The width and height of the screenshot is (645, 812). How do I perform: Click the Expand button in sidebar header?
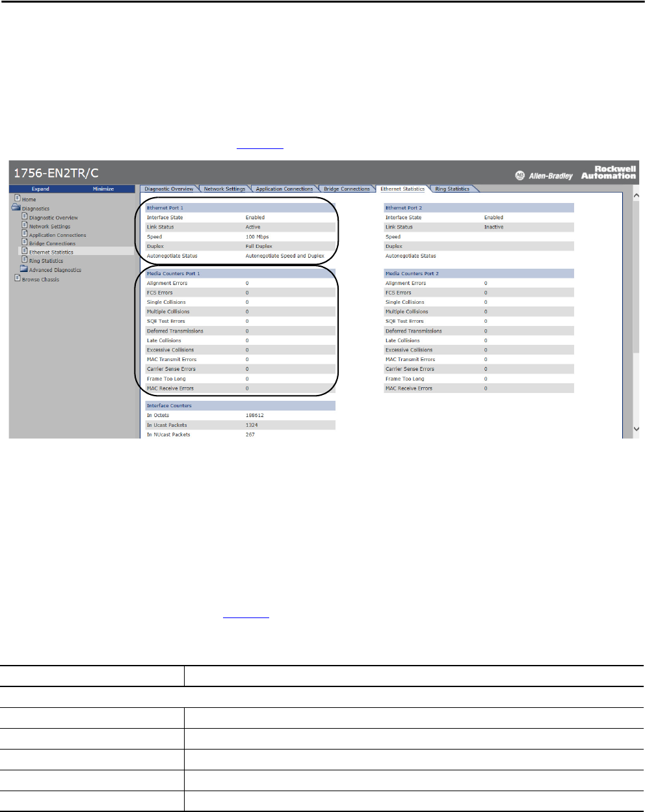[40, 189]
